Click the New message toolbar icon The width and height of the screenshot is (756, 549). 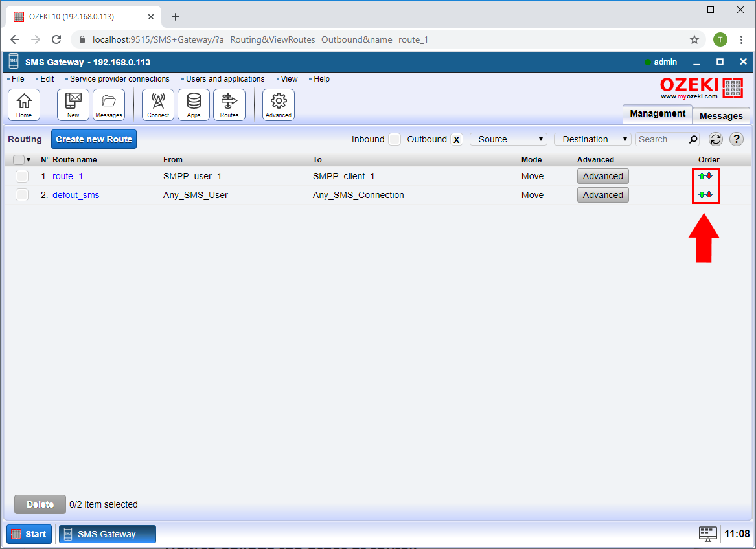[73, 105]
